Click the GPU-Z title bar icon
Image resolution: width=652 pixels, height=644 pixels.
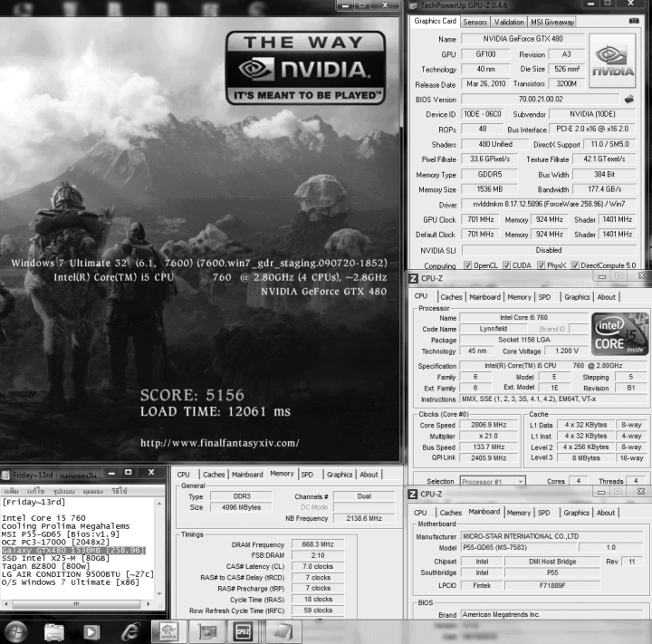click(413, 5)
